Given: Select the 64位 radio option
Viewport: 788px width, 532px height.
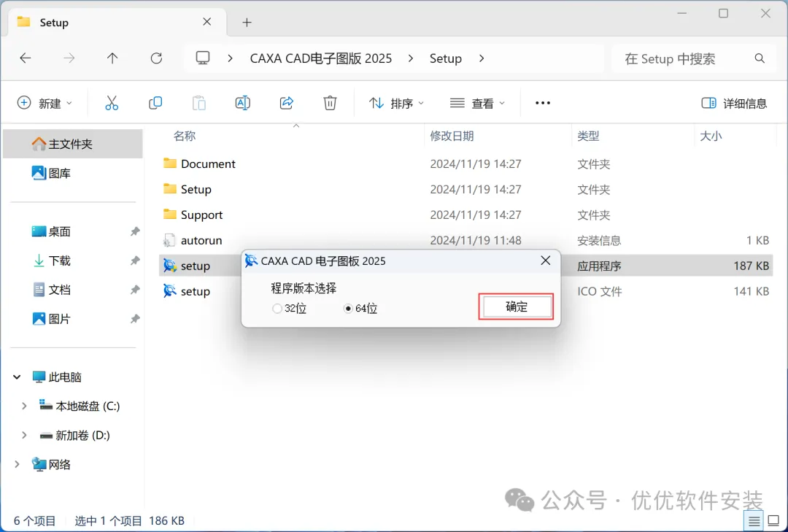Looking at the screenshot, I should (x=348, y=308).
